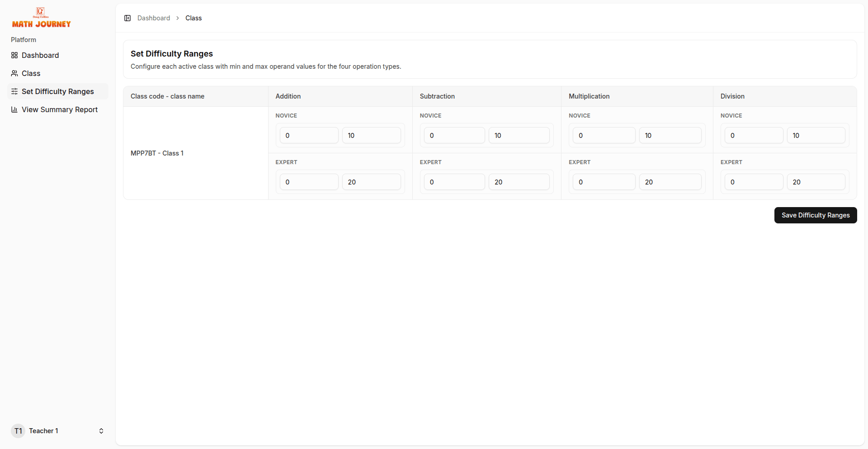Screen dimensions: 868x449
Task: Click the Class people icon in sidebar
Action: [x=14, y=73]
